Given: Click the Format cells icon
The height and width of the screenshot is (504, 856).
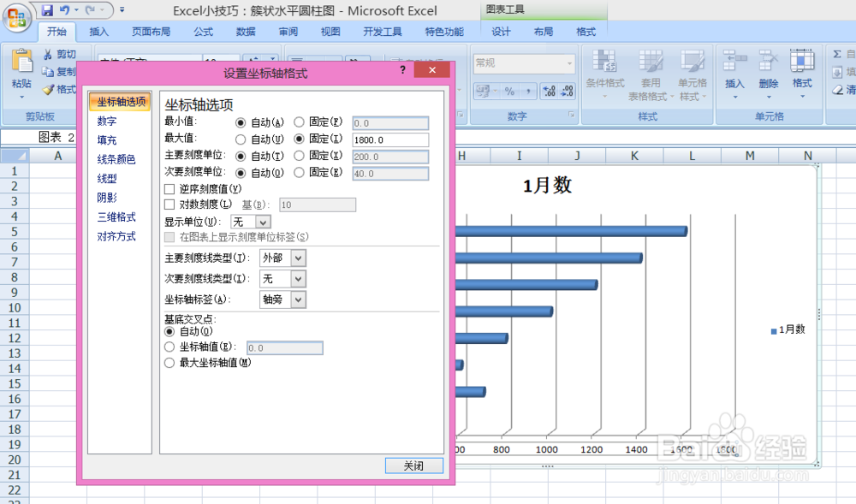Looking at the screenshot, I should tap(802, 60).
